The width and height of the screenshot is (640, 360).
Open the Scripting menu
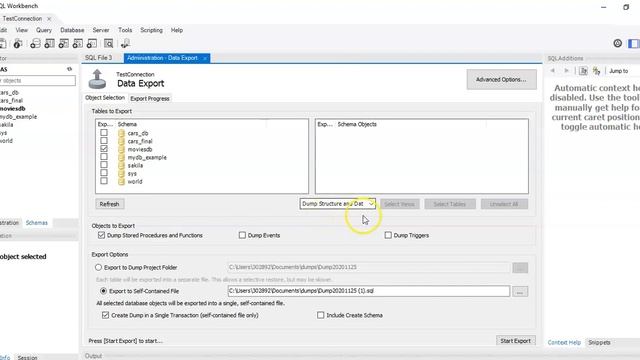[151, 30]
